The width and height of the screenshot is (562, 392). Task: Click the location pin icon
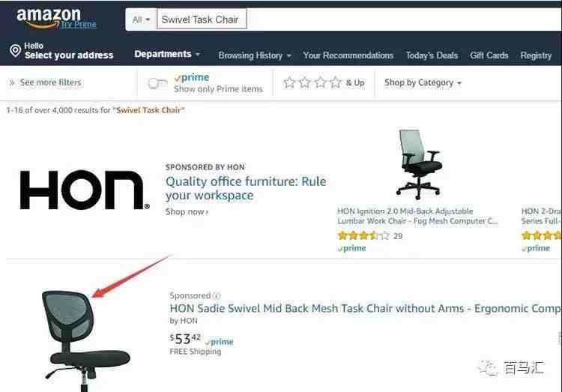(x=15, y=50)
